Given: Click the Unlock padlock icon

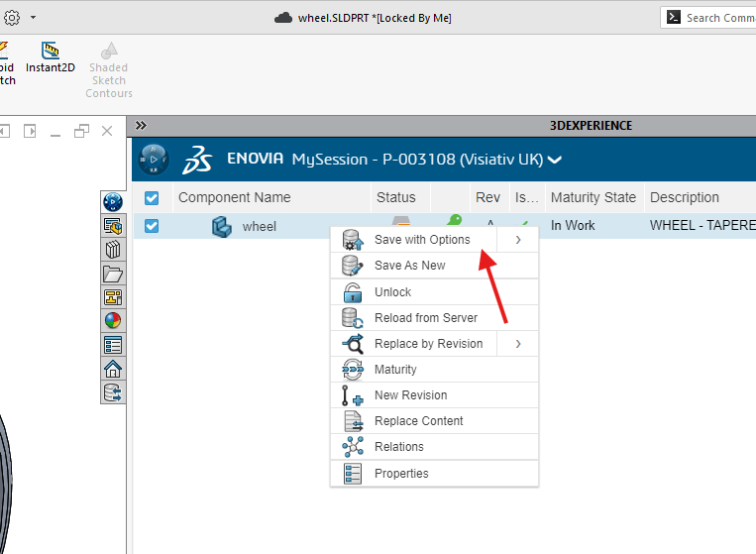Looking at the screenshot, I should [x=352, y=292].
